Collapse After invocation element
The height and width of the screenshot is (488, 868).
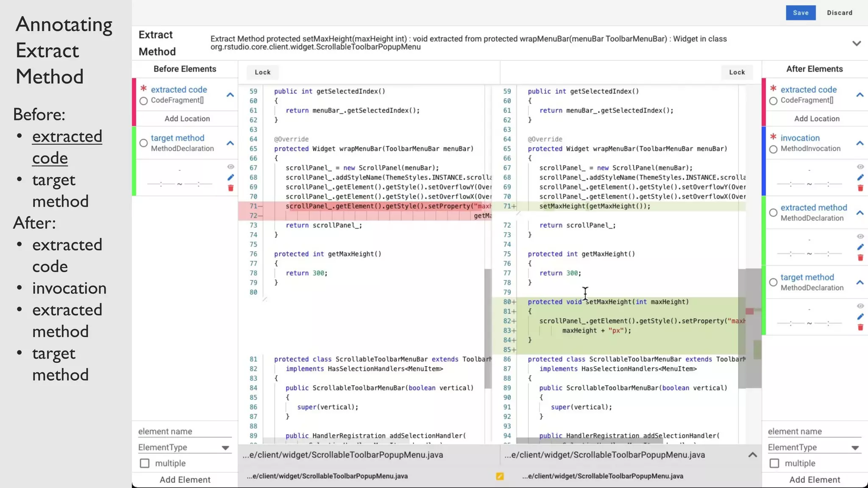coord(860,143)
